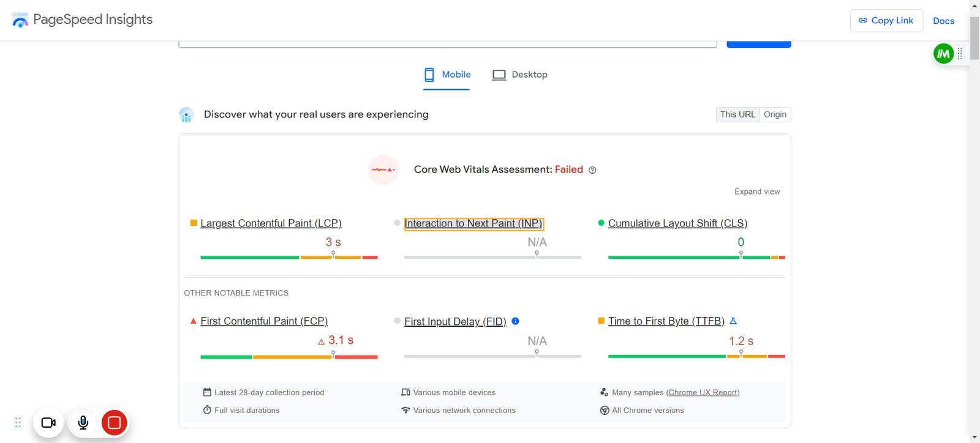Screen dimensions: 980x443
Task: Click the real users data icon
Action: pos(186,114)
